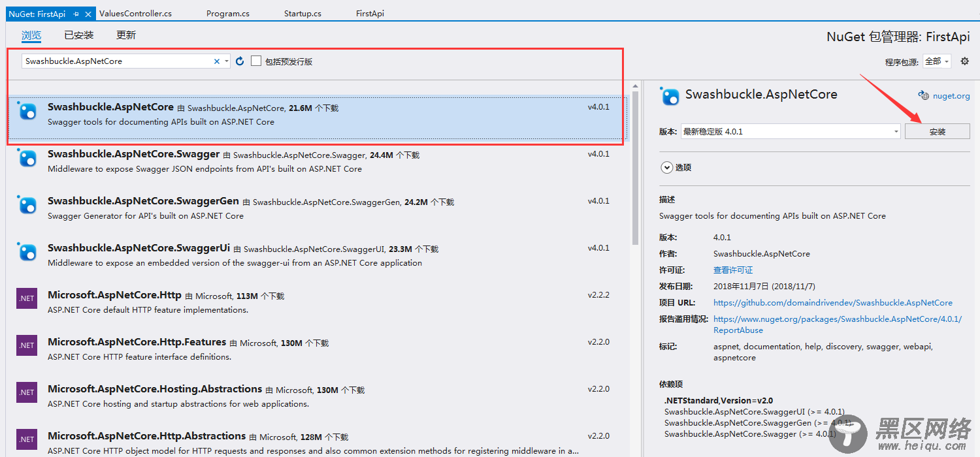Select the Microsoft.AspNetCore.Http package title
The height and width of the screenshot is (457, 980).
[x=114, y=295]
